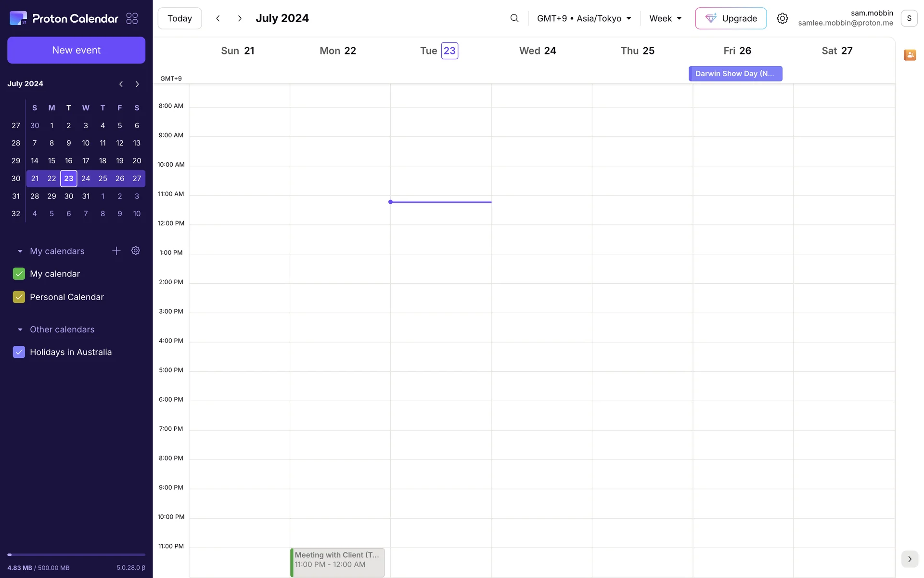Collapse the Other calendars section

coord(20,329)
